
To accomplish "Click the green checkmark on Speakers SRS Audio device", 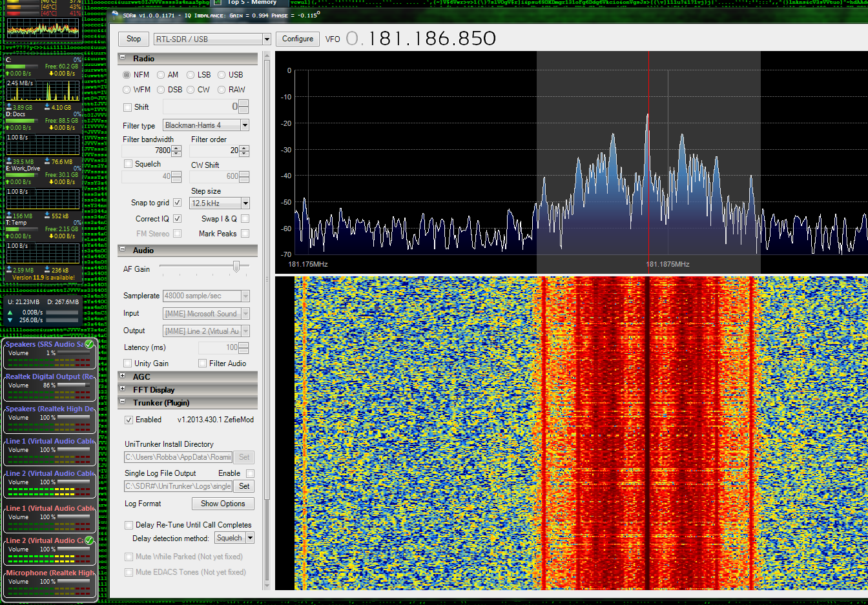I will pos(90,344).
